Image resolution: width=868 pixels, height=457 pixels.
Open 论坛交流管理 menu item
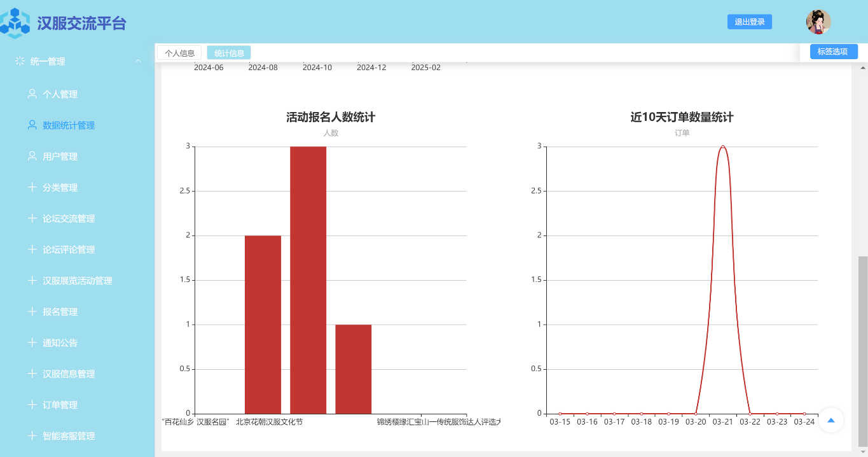[69, 219]
